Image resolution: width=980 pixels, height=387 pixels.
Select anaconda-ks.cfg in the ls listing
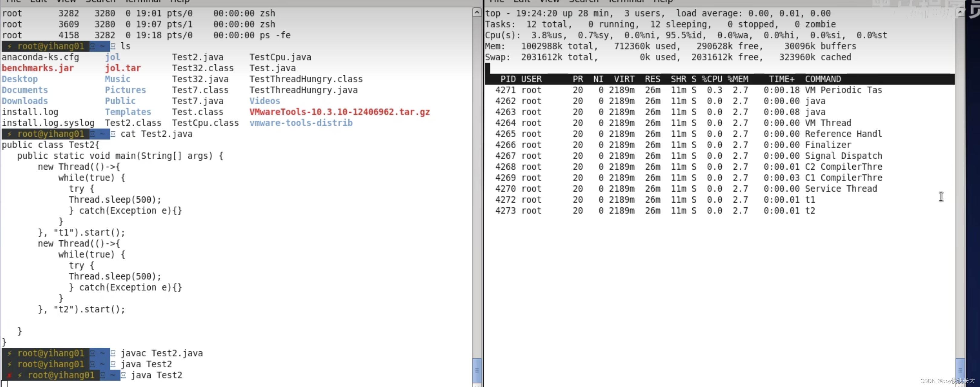pyautogui.click(x=40, y=57)
